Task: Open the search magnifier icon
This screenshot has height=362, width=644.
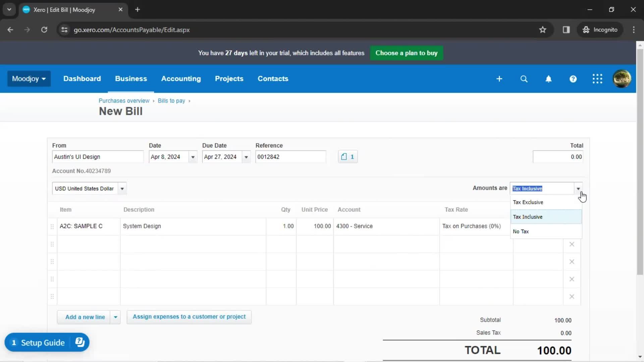Action: pos(524,79)
